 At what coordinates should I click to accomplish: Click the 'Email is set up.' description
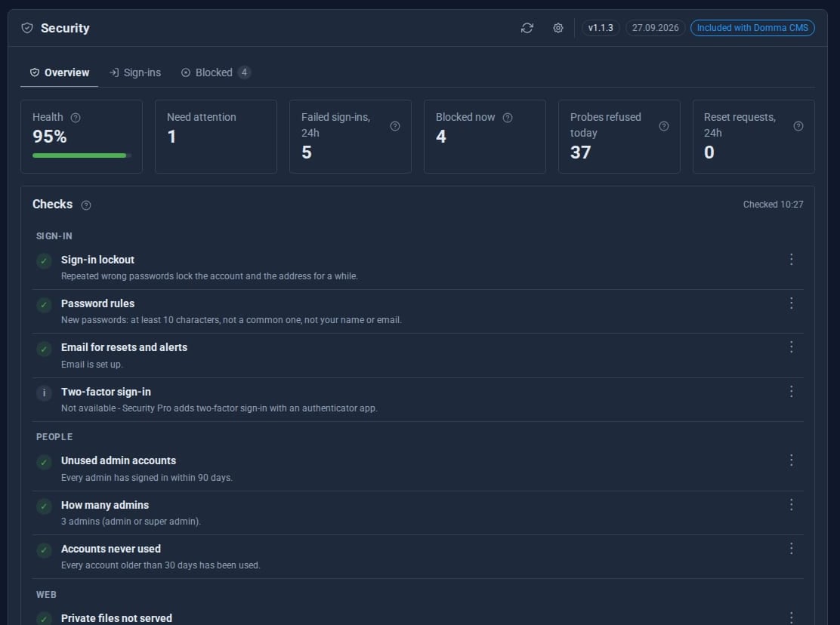point(91,365)
